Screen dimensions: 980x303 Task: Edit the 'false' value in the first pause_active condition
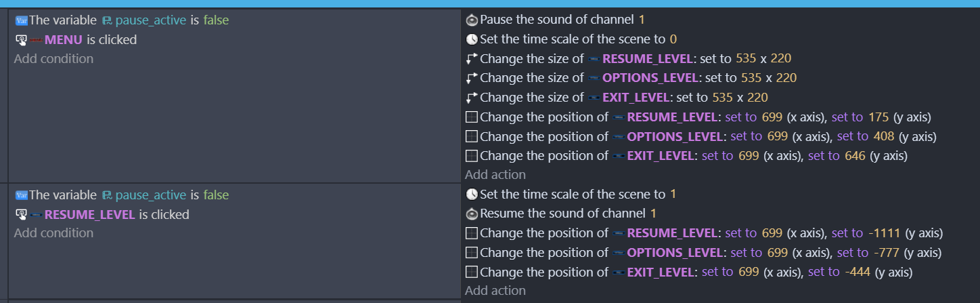216,20
